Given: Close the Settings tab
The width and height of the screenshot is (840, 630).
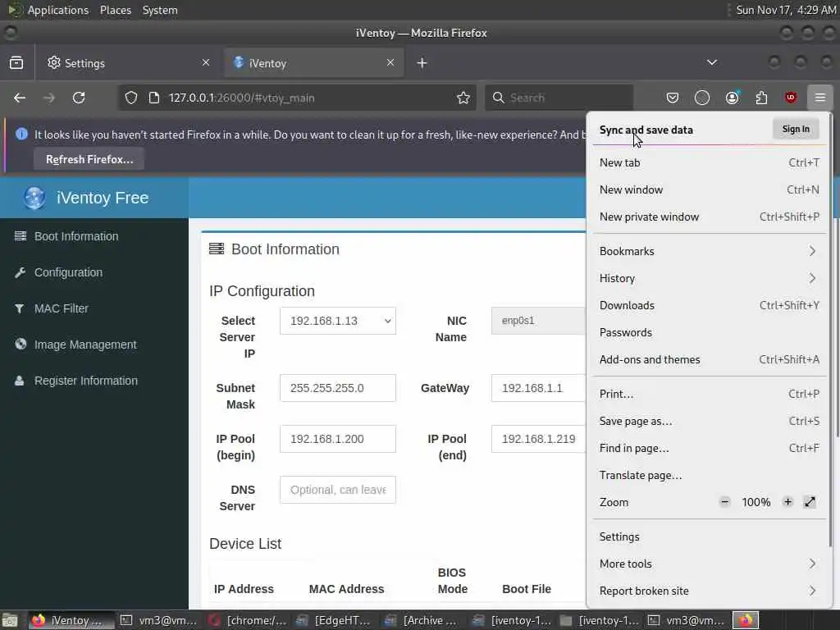Looking at the screenshot, I should [x=206, y=62].
